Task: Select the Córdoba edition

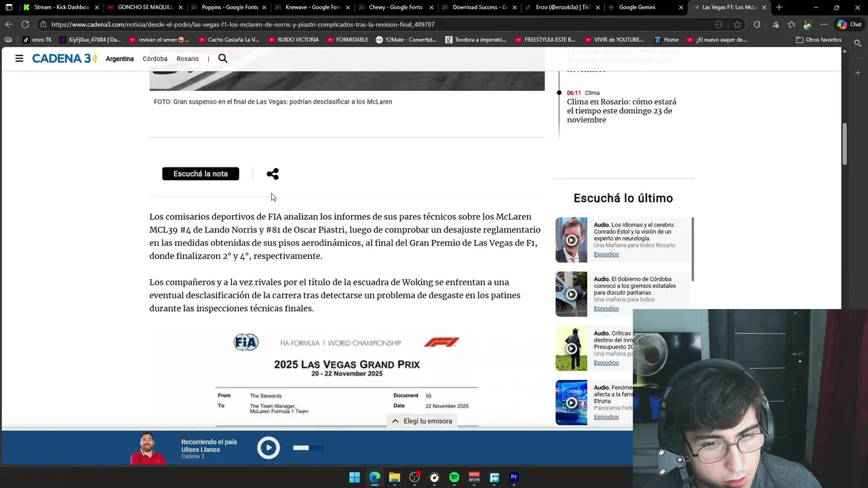Action: coord(155,59)
